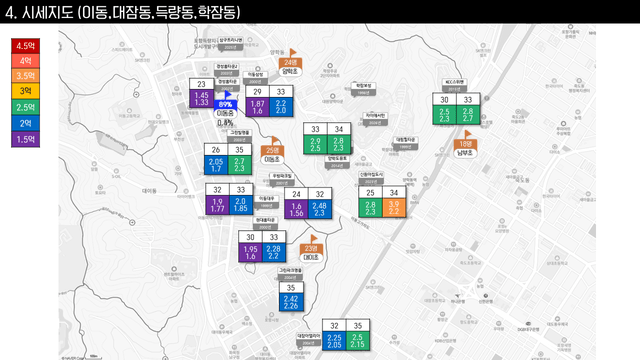Viewport: 640px width, 360px height.
Task: Click the green 2.9 / 2.5 price cell
Action: pyautogui.click(x=315, y=144)
